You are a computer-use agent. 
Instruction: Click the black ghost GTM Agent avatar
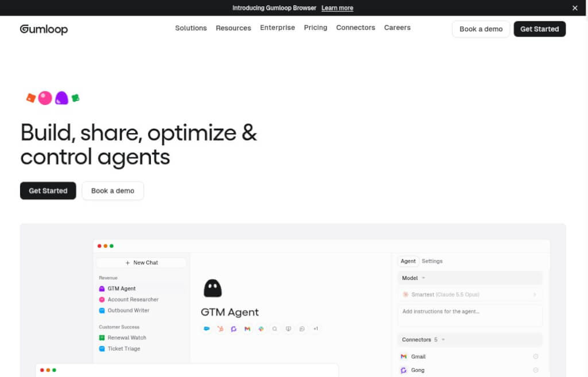click(x=212, y=288)
